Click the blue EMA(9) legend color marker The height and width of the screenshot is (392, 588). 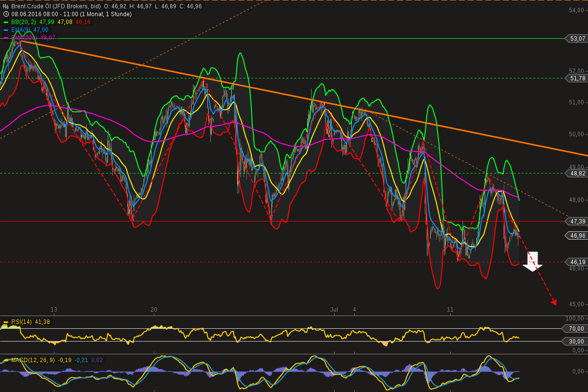tap(6, 30)
